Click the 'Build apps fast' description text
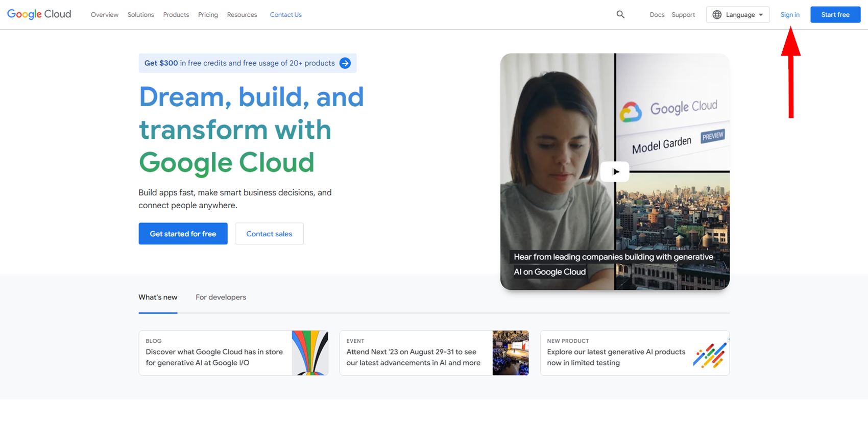This screenshot has width=868, height=423. point(235,199)
